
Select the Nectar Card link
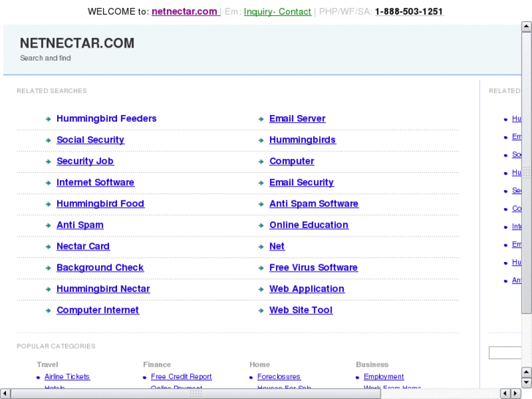pos(83,246)
